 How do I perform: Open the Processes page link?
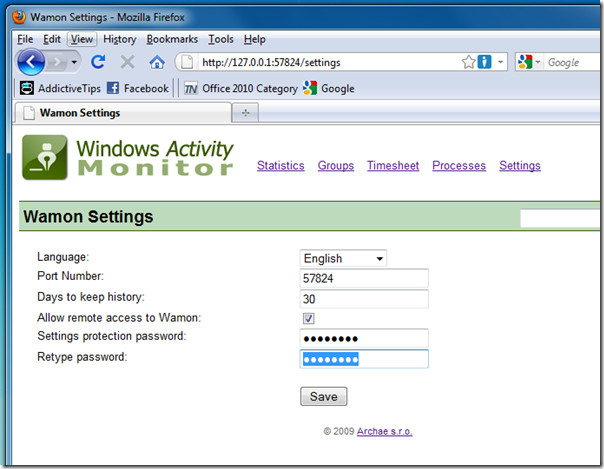tap(459, 166)
